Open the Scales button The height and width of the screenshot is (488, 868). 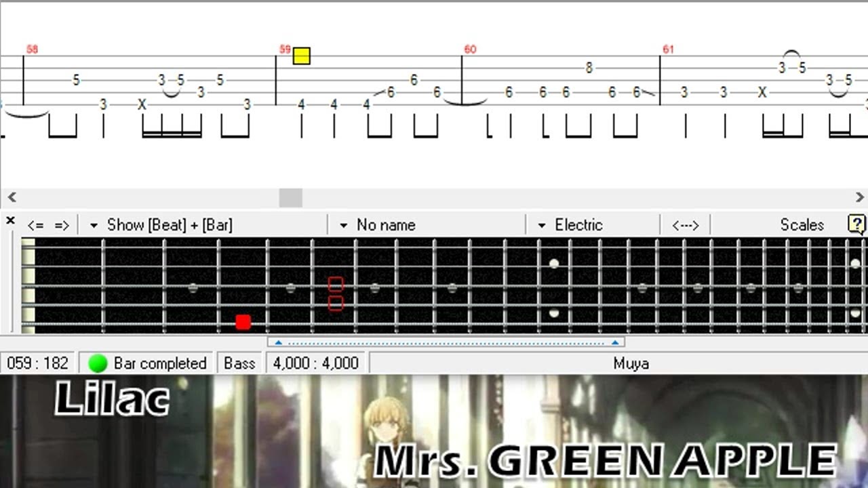802,225
